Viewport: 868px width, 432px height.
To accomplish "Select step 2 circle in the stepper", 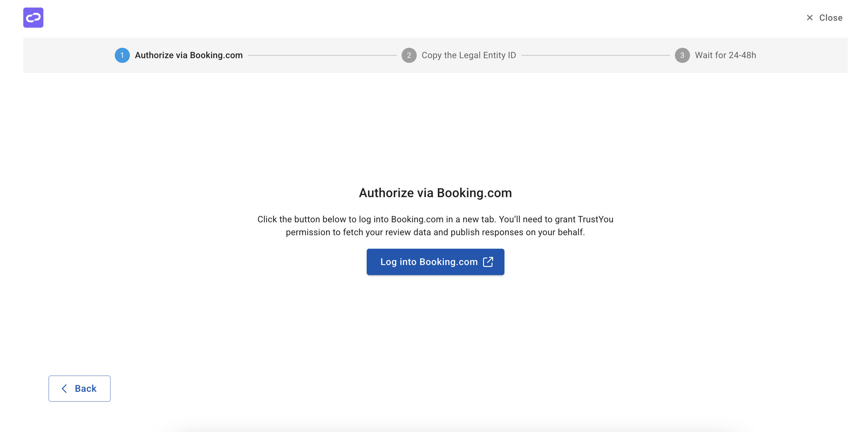I will 409,55.
